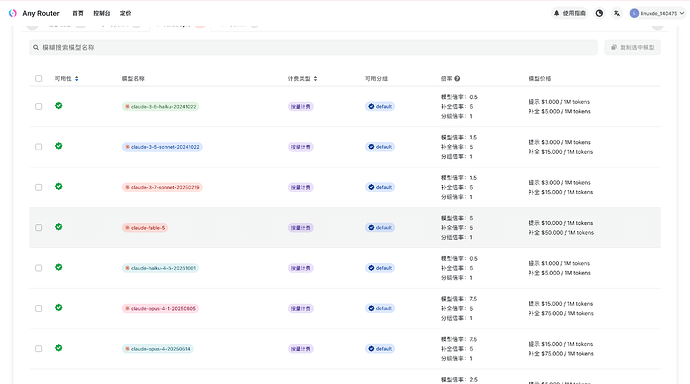Click default group tag for claude-fable-5

(380, 228)
